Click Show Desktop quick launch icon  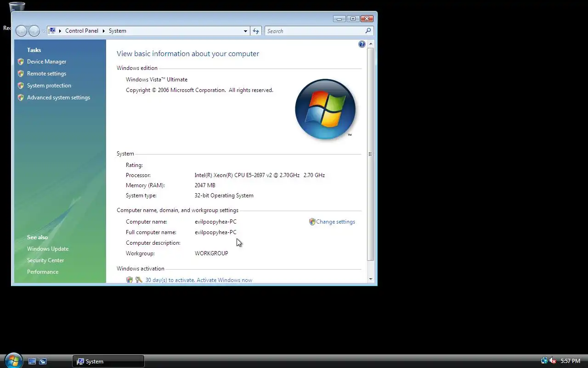tap(32, 362)
